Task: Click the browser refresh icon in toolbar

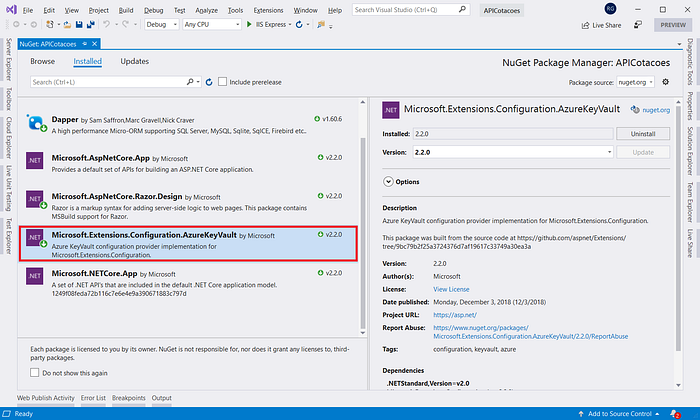Action: pos(299,25)
